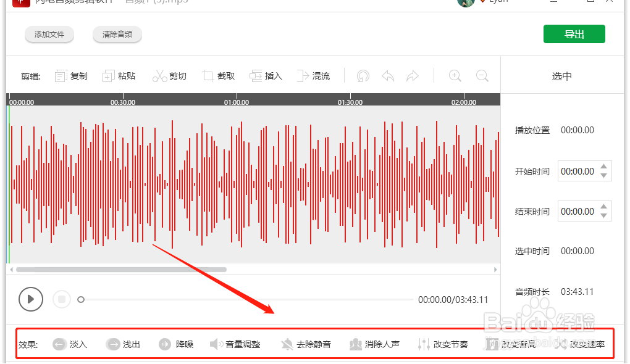Click the 00:30.00 timeline ruler mark

(122, 102)
